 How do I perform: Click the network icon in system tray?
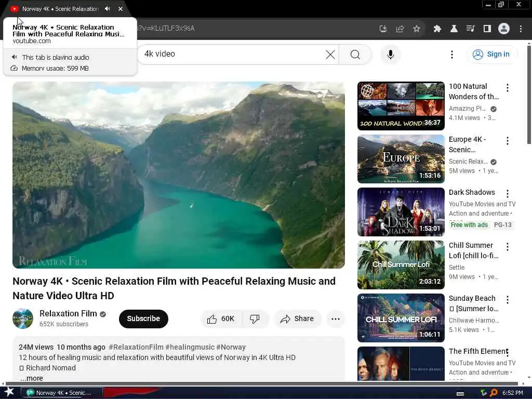tap(484, 393)
